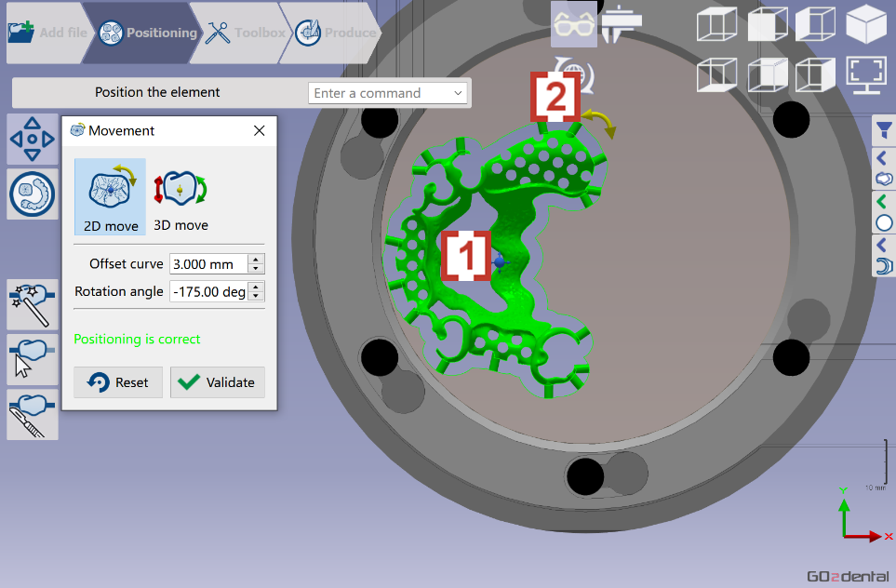Click the fit-to-screen monitor icon

point(866,74)
